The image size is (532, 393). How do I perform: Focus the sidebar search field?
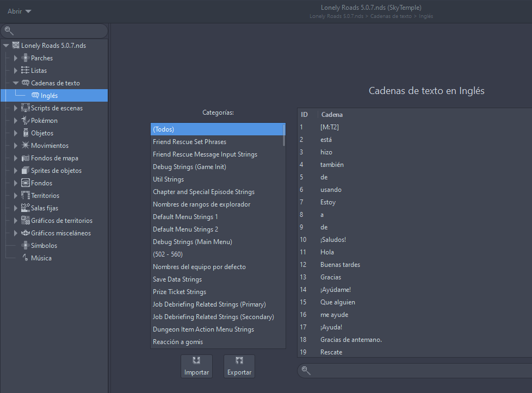click(x=57, y=31)
